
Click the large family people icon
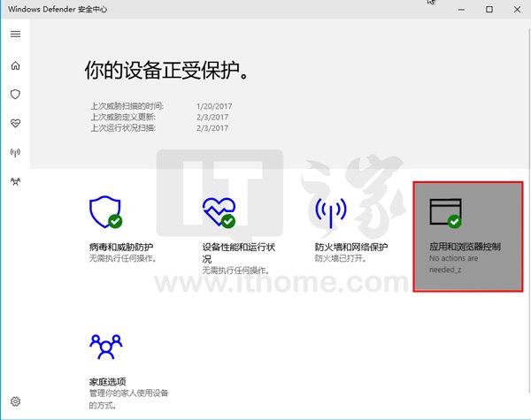tap(105, 347)
